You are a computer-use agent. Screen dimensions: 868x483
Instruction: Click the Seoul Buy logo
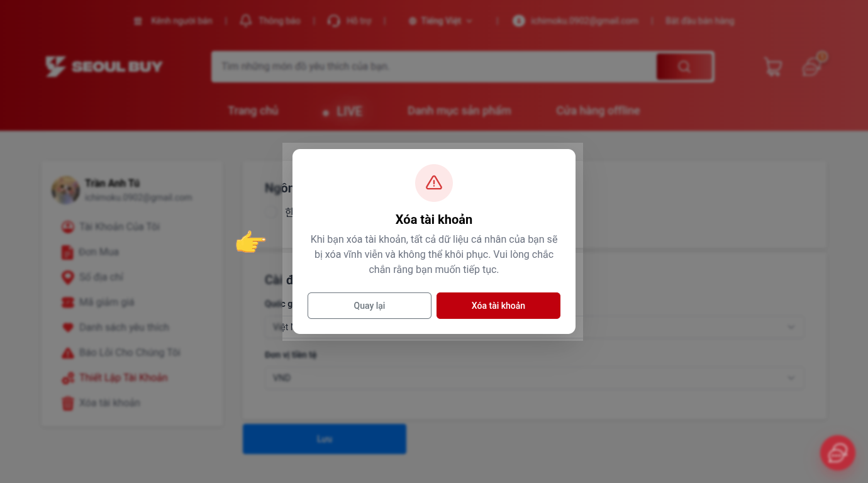[x=104, y=67]
